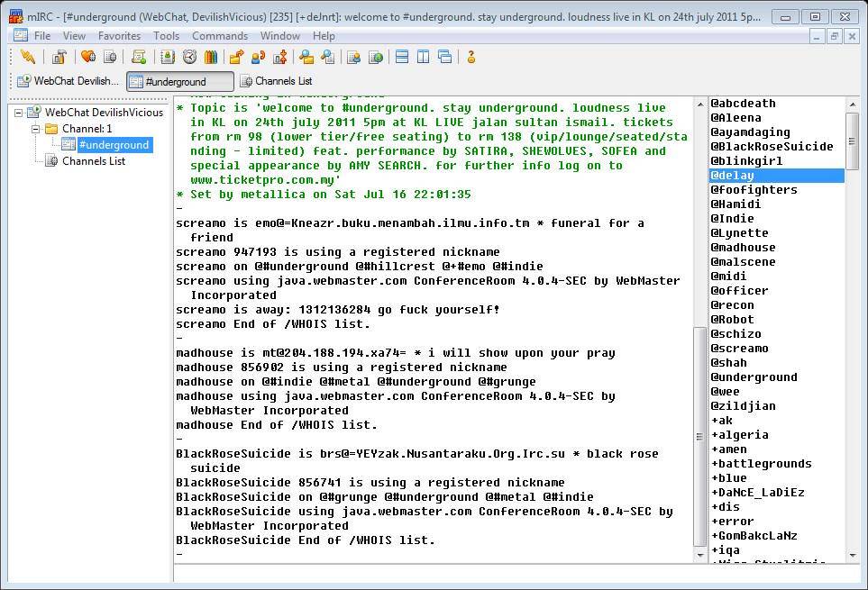Select Channel: 1 folder in treebar
Screen dimensions: 868x590
[x=87, y=129]
